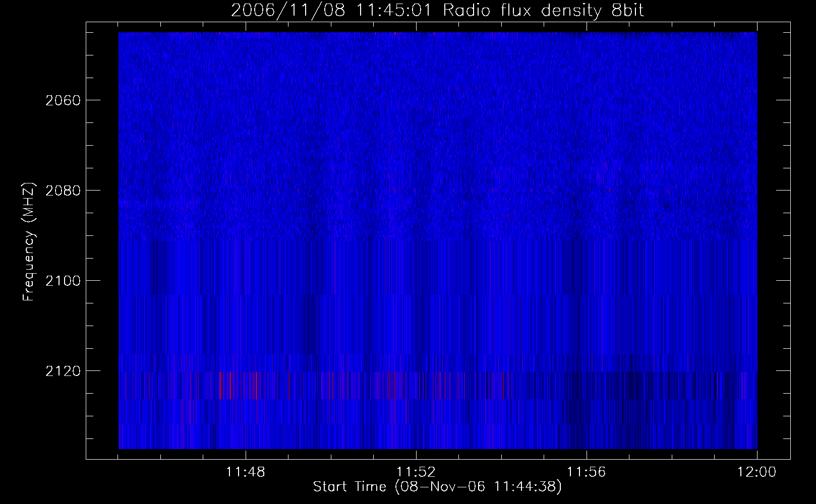Click the plot title '2006/11/08 11:45:01 Radio flux density 8bit'

pyautogui.click(x=437, y=11)
